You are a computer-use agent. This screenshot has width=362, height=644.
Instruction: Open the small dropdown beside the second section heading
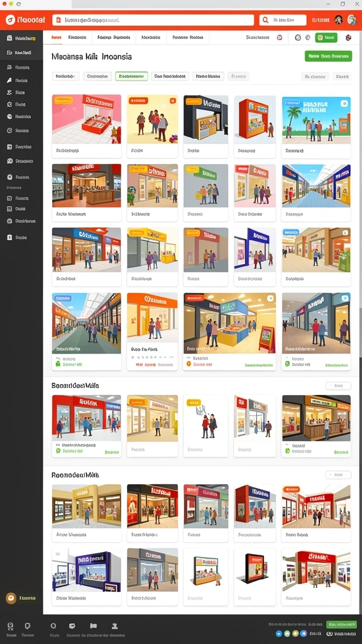point(338,386)
